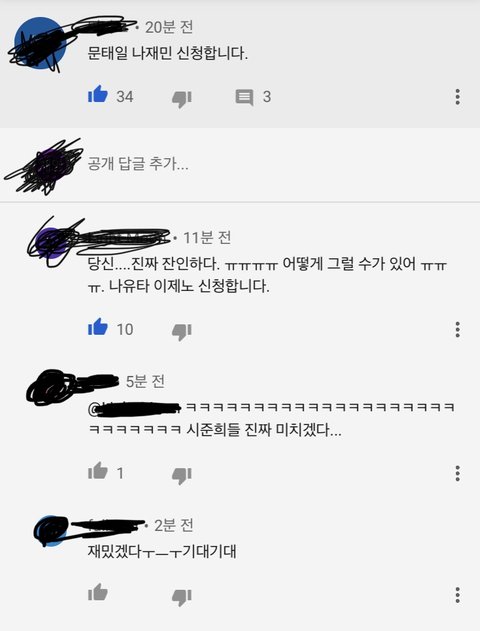
Task: Toggle like on the 20분 전 comment
Action: click(x=98, y=95)
